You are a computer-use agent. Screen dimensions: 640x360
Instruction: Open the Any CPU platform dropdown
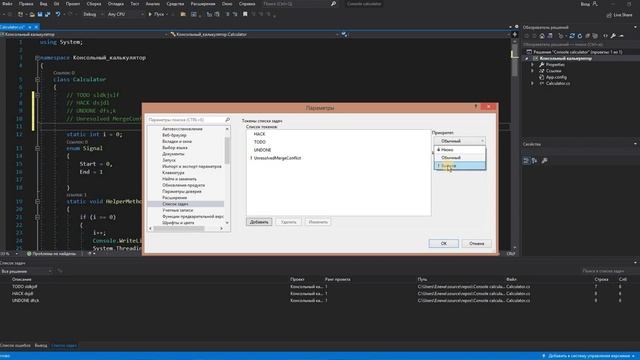pyautogui.click(x=125, y=14)
